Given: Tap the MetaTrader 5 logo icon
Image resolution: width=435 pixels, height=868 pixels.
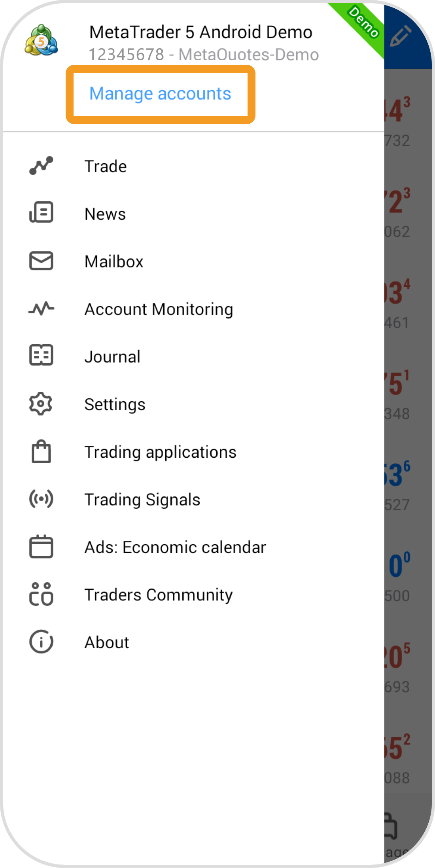Looking at the screenshot, I should pos(41,40).
